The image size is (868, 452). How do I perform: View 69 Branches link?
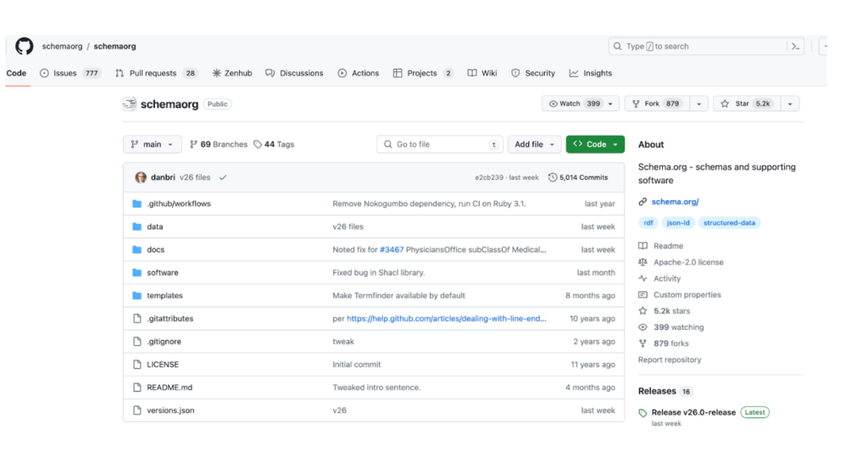[218, 144]
